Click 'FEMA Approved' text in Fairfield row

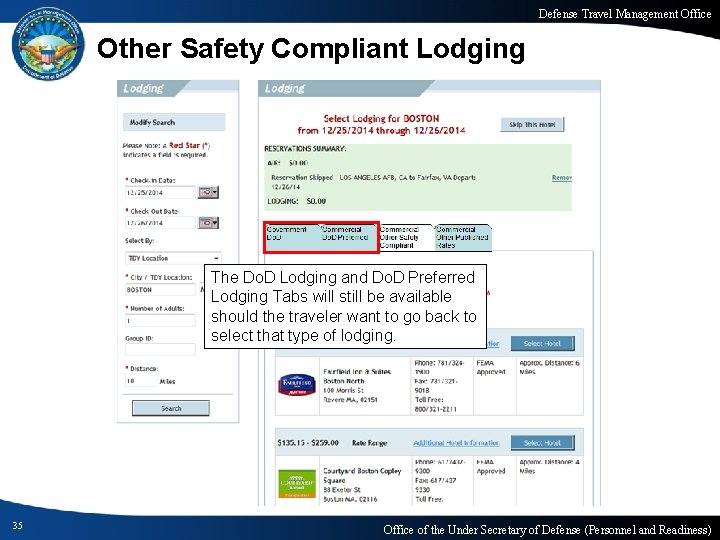[x=491, y=367]
